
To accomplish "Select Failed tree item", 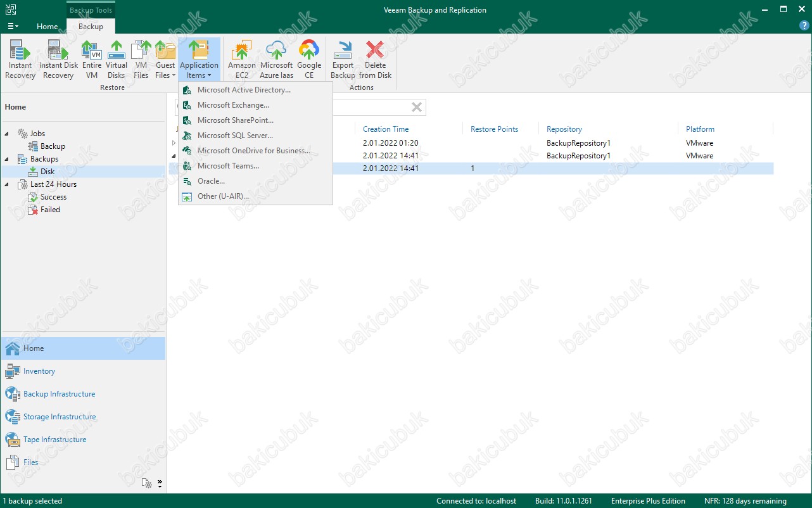I will [50, 210].
